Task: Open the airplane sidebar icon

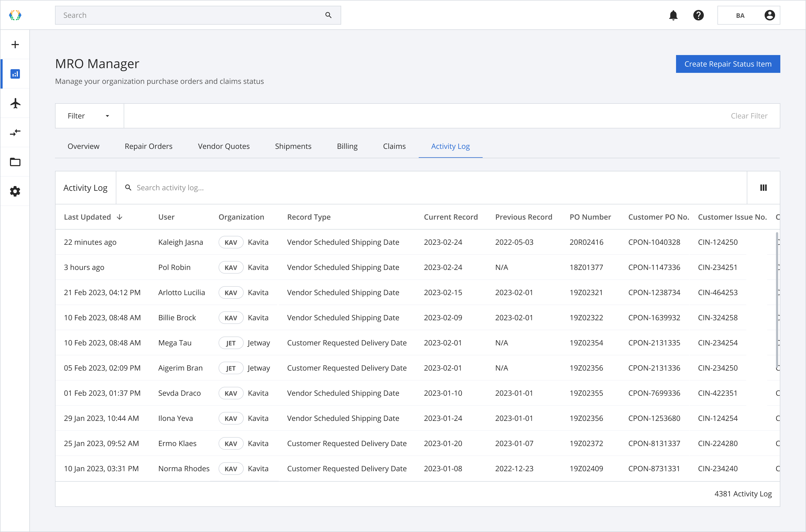Action: click(x=15, y=103)
